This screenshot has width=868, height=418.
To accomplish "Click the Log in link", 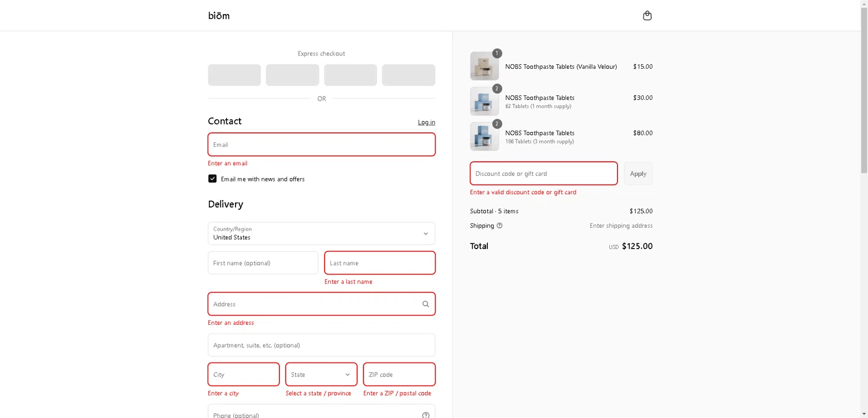I will tap(426, 122).
